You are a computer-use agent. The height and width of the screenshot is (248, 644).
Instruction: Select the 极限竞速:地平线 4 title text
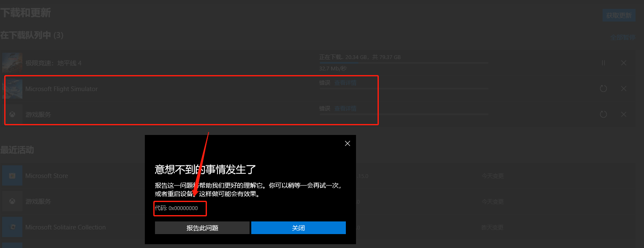(x=53, y=63)
